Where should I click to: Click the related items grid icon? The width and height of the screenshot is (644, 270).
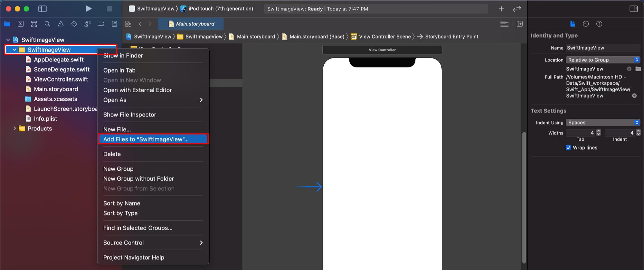(128, 24)
